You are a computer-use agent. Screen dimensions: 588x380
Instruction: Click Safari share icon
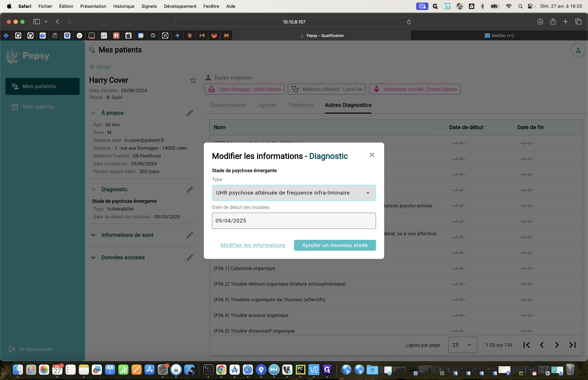coord(553,22)
